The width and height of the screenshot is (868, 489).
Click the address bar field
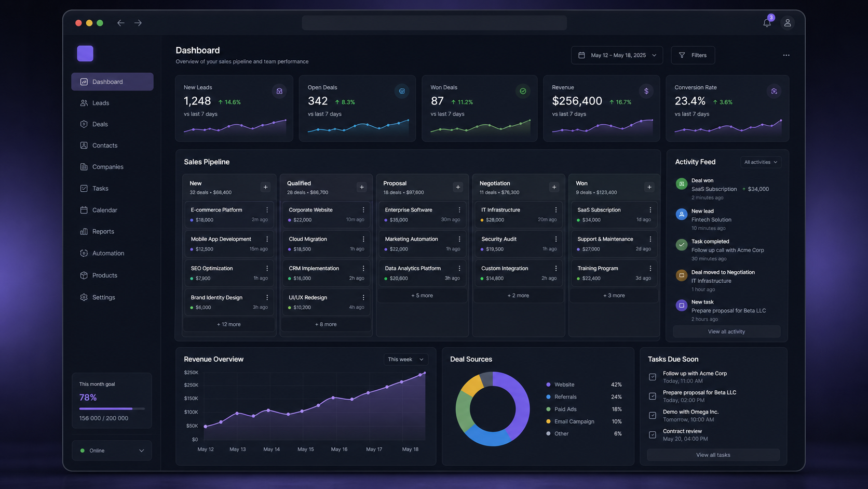click(434, 23)
